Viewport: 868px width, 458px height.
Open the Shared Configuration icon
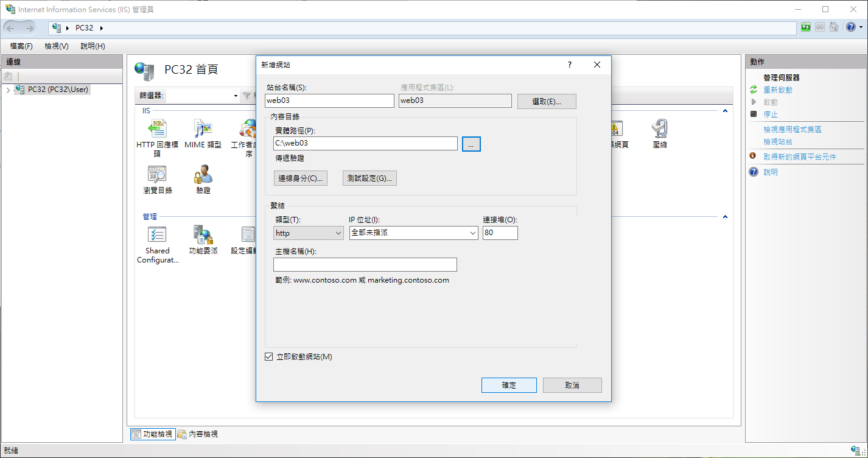click(157, 235)
